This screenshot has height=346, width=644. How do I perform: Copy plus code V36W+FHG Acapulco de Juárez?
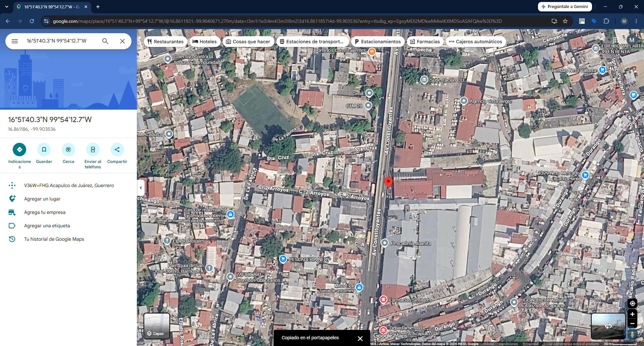point(68,185)
